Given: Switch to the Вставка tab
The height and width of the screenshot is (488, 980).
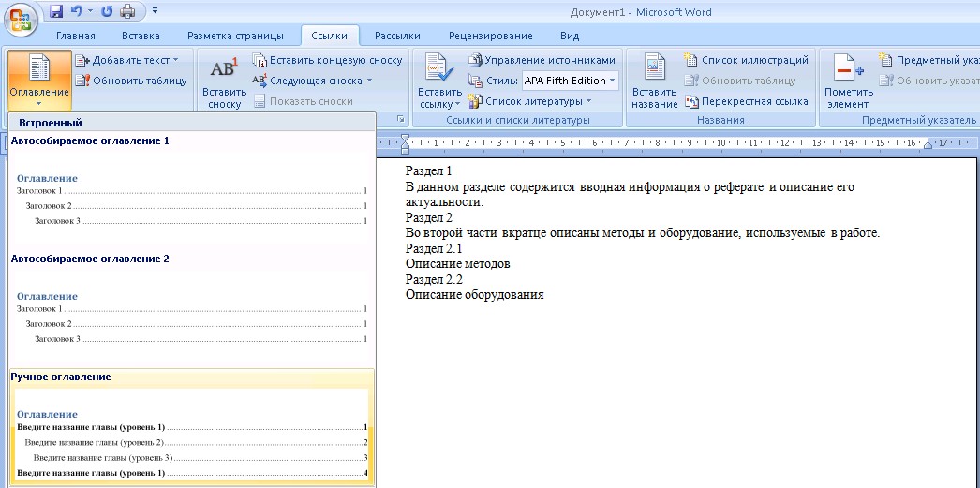Looking at the screenshot, I should [141, 36].
